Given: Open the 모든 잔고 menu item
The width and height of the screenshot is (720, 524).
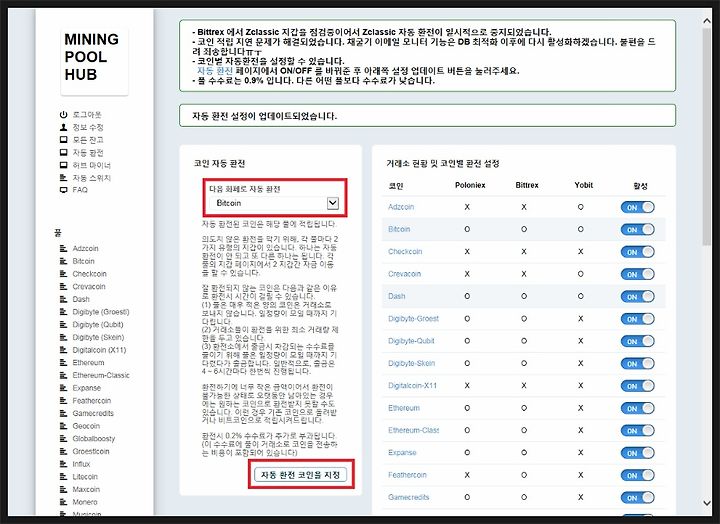Looking at the screenshot, I should 88,140.
